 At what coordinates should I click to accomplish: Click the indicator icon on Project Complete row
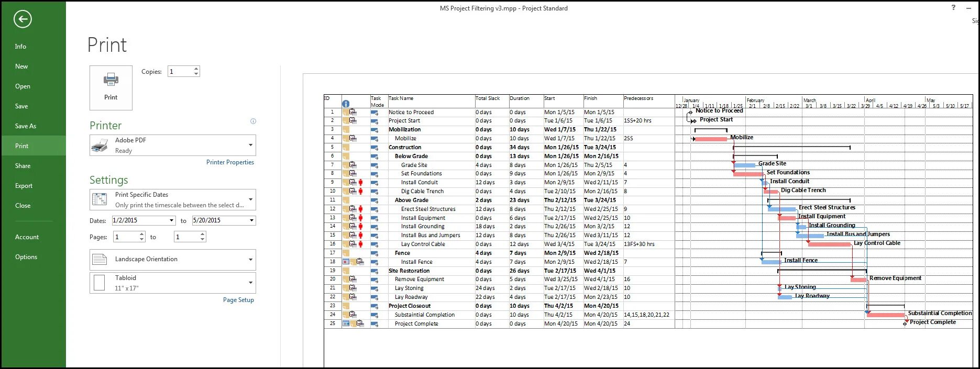(x=346, y=323)
